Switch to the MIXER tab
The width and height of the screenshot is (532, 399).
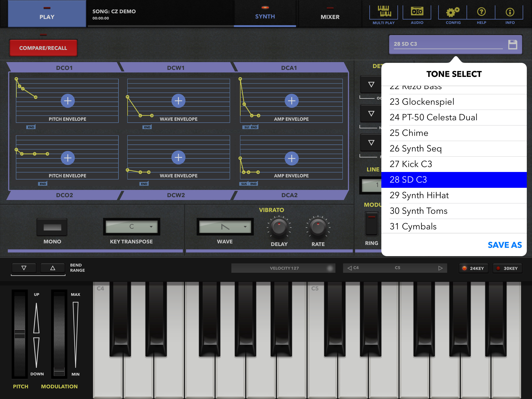330,17
